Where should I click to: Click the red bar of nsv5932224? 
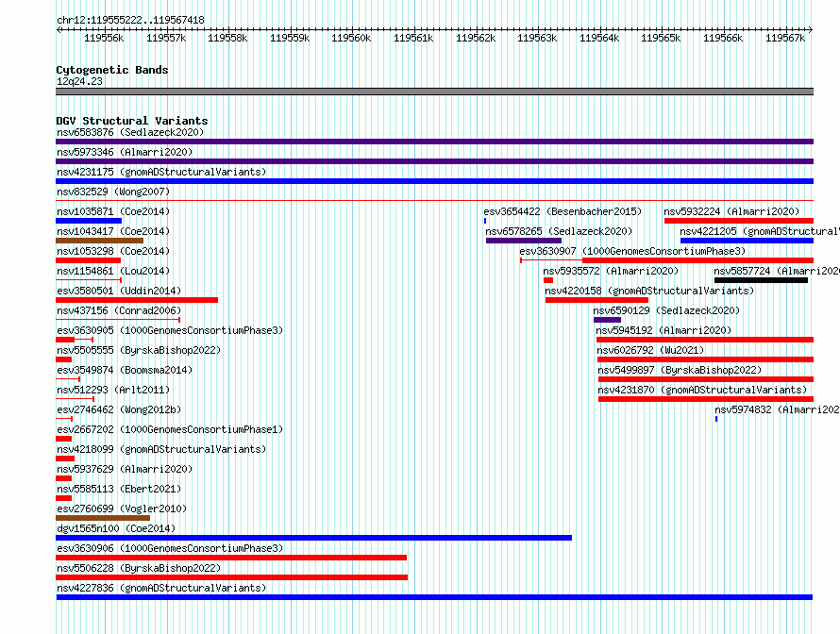coord(739,221)
